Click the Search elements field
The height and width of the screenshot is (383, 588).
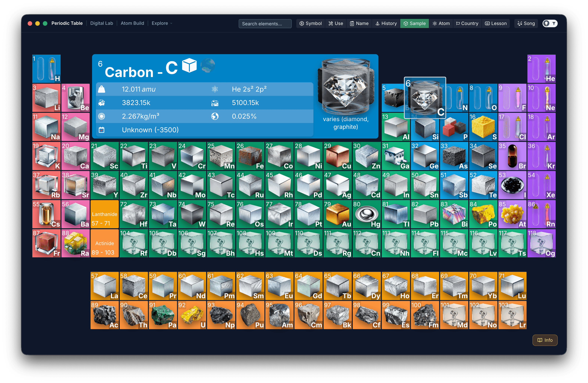coord(265,24)
